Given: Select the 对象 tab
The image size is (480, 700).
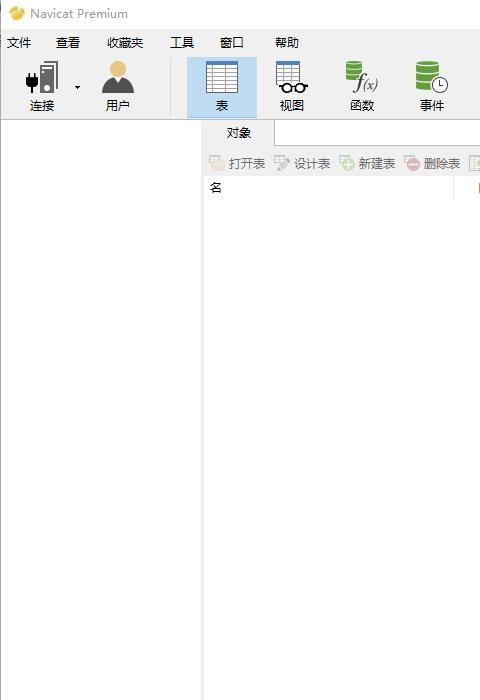Looking at the screenshot, I should coord(239,133).
